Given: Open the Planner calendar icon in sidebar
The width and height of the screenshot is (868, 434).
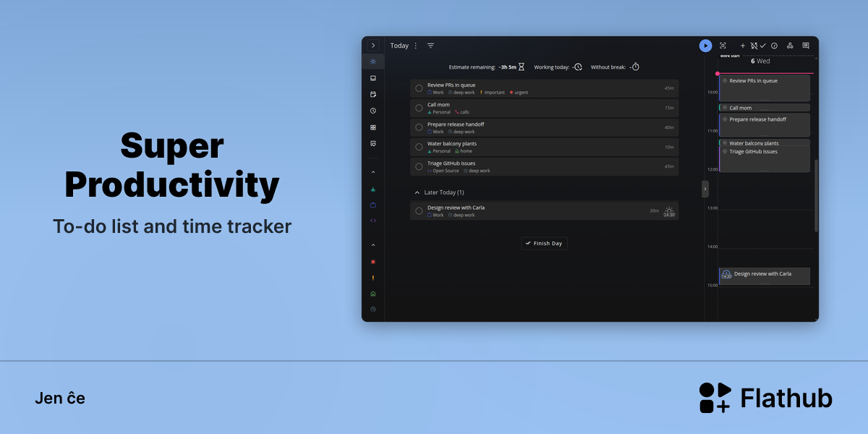Looking at the screenshot, I should pyautogui.click(x=373, y=94).
